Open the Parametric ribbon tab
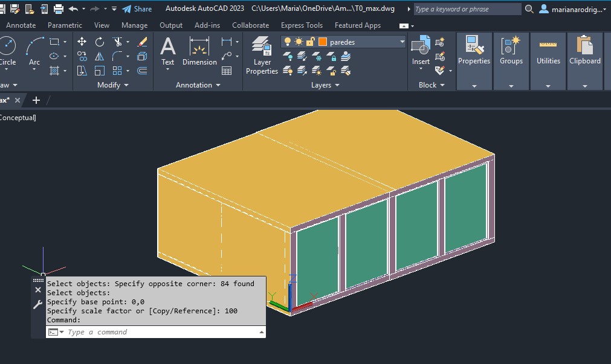 point(65,25)
